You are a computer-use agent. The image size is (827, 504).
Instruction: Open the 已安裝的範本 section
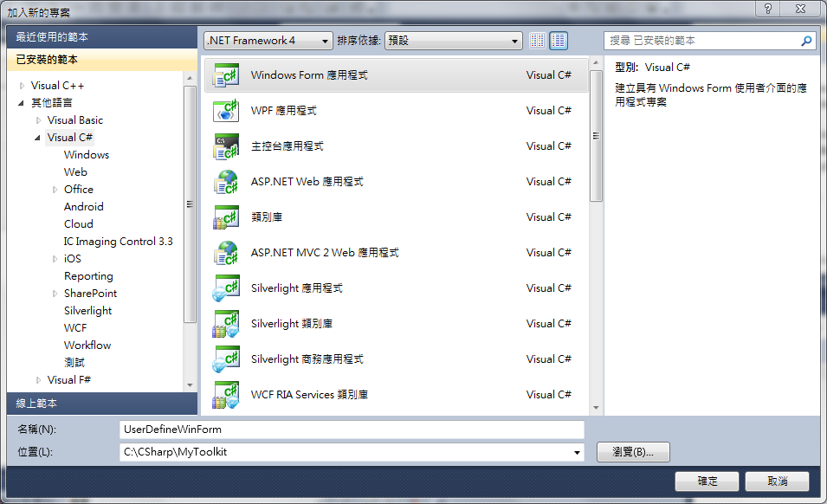tap(102, 60)
